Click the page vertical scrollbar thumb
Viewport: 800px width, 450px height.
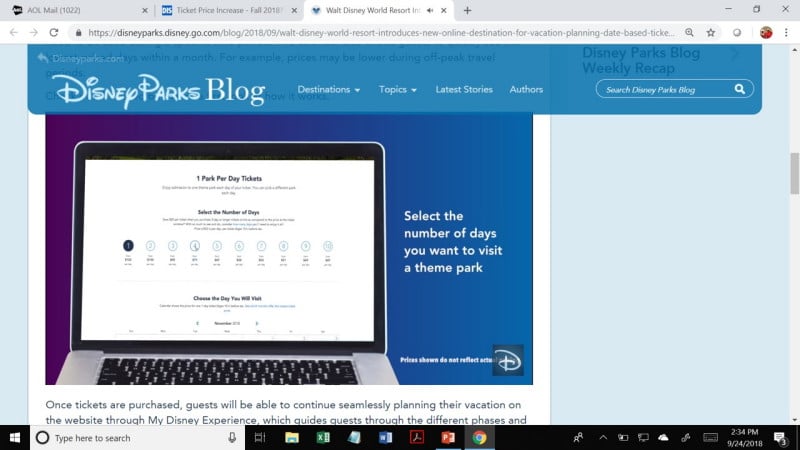point(794,173)
